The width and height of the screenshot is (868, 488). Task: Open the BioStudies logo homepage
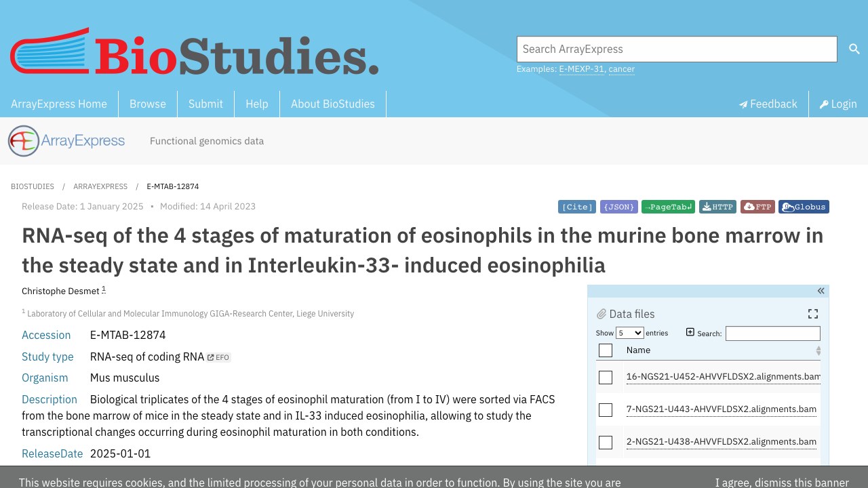click(x=194, y=52)
